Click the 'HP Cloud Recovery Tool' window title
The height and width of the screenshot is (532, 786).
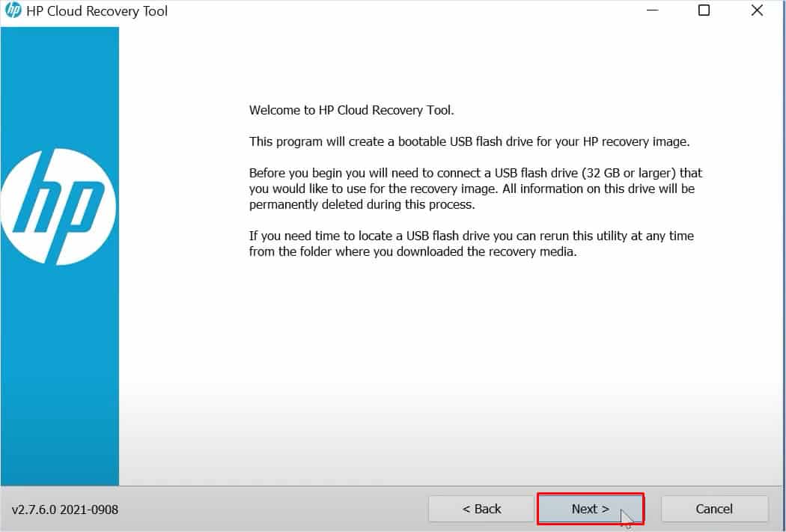[97, 11]
